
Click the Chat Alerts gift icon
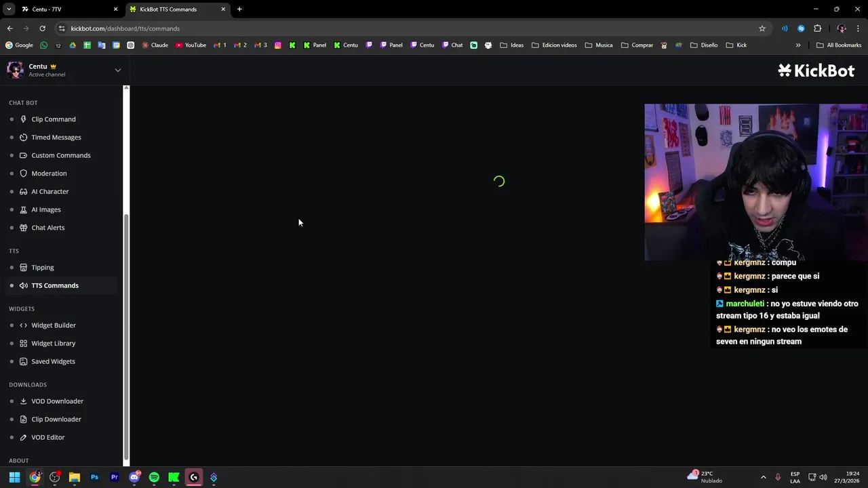coord(24,228)
